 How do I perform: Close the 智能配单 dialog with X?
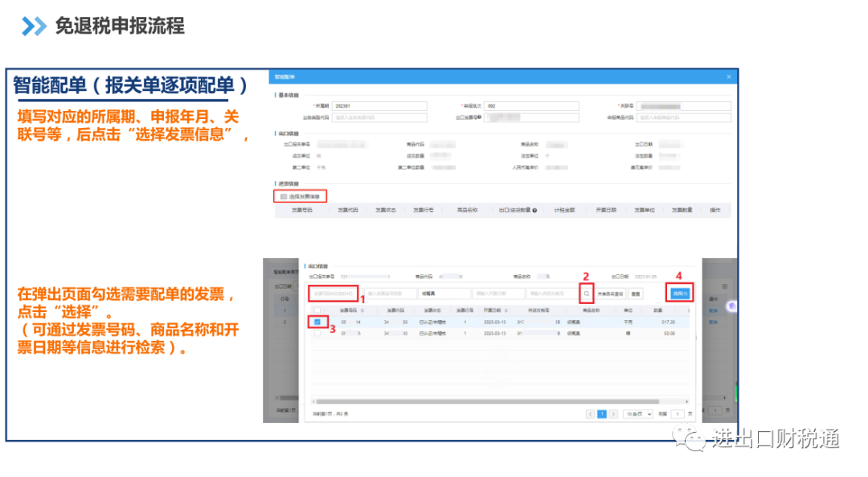(728, 77)
